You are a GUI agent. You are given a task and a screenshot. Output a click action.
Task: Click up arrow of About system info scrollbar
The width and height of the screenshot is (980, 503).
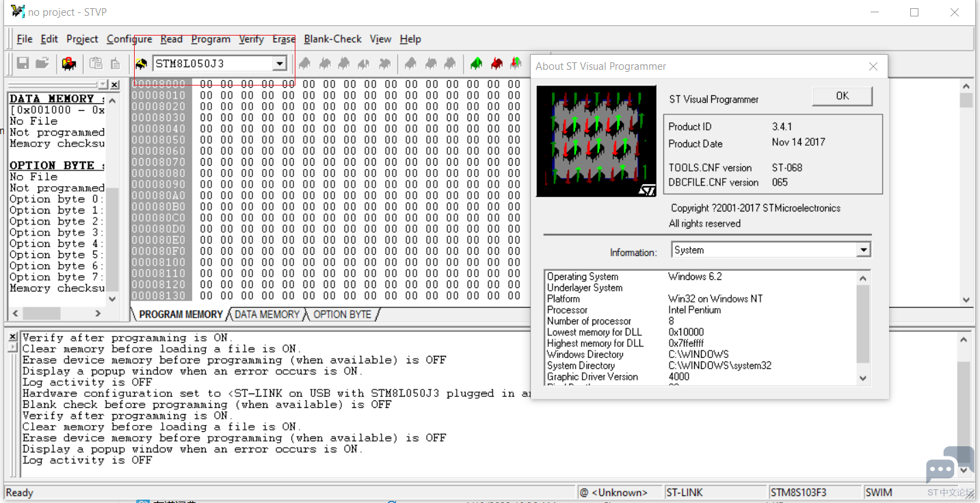click(x=863, y=278)
